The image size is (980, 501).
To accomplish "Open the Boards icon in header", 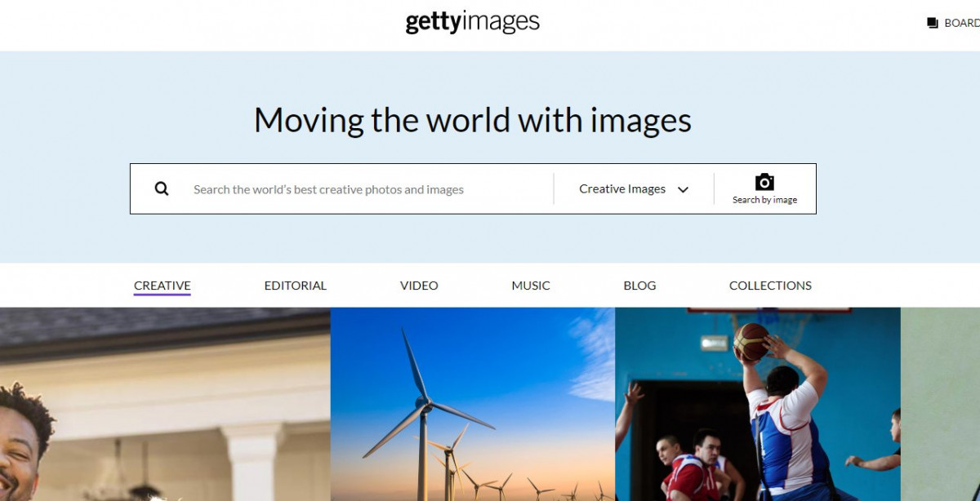I will [933, 23].
